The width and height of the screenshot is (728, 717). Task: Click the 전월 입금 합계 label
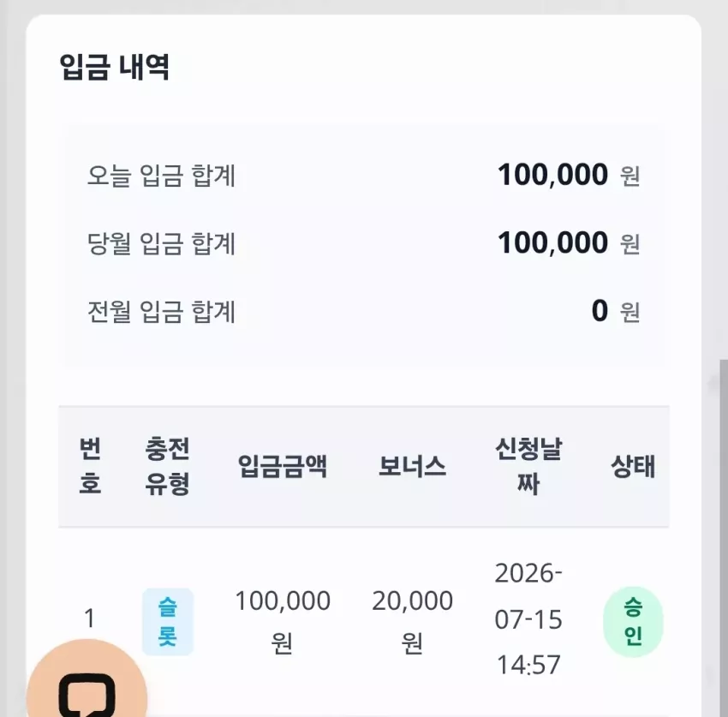click(162, 311)
